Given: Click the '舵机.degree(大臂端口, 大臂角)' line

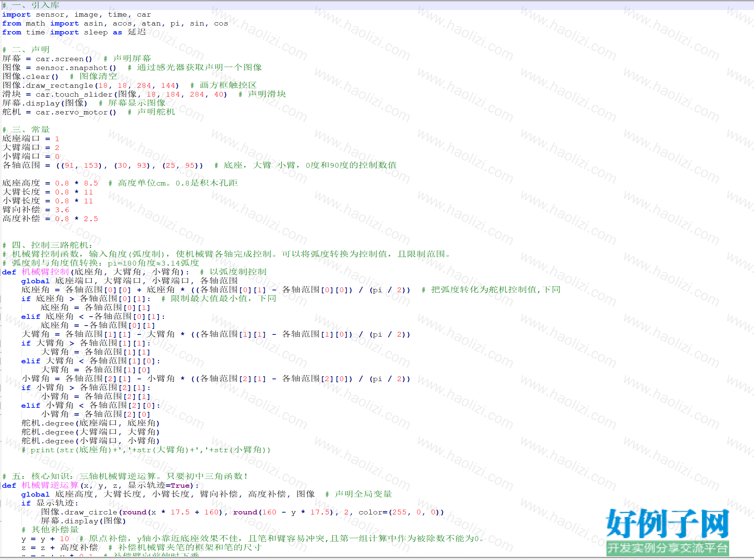Looking at the screenshot, I should pyautogui.click(x=90, y=432).
